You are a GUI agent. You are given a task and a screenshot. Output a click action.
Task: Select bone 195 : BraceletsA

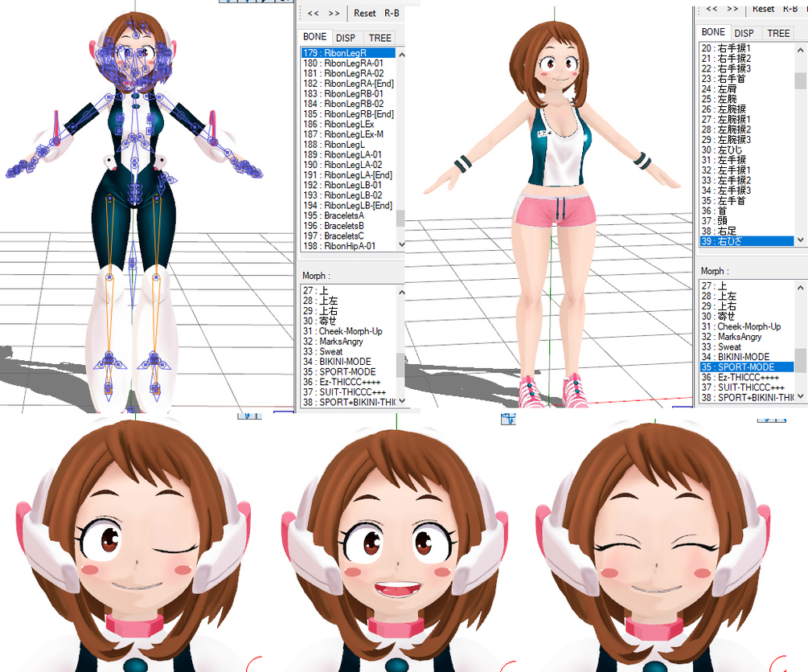coord(348,215)
